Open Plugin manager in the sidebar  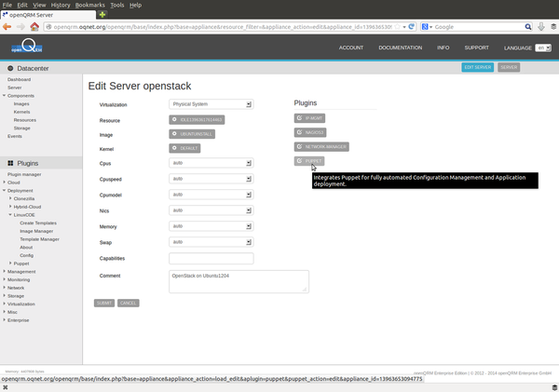click(24, 174)
